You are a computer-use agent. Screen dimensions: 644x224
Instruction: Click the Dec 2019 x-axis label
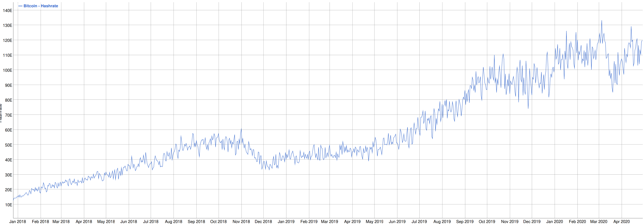point(532,221)
